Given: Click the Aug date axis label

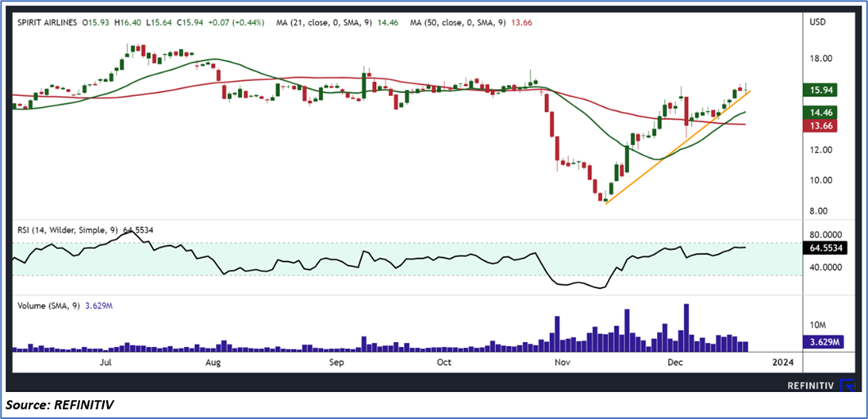Looking at the screenshot, I should [213, 363].
